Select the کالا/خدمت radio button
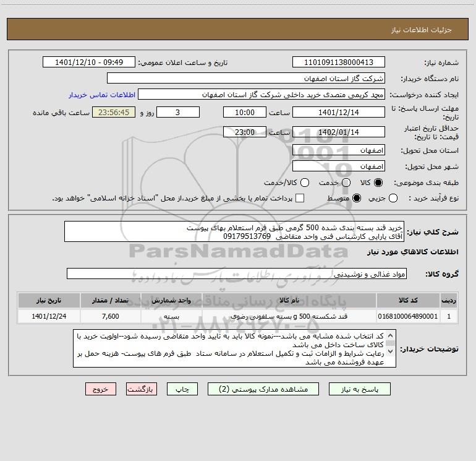This screenshot has width=476, height=461. tap(305, 183)
